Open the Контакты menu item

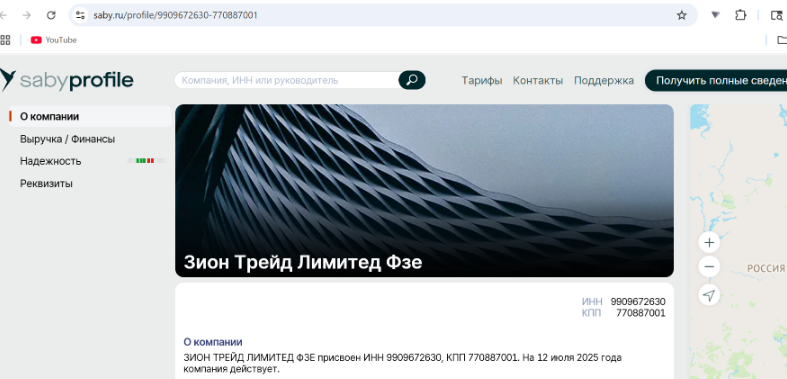(x=538, y=80)
